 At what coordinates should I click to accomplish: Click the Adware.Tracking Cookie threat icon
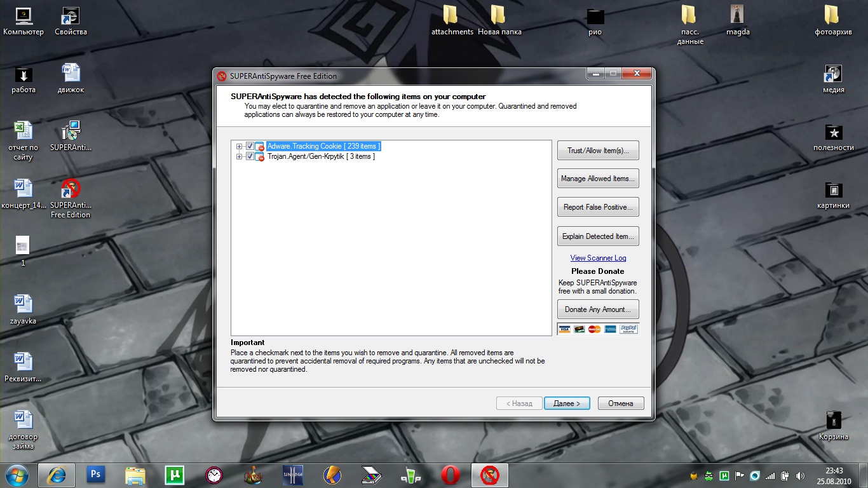[260, 146]
